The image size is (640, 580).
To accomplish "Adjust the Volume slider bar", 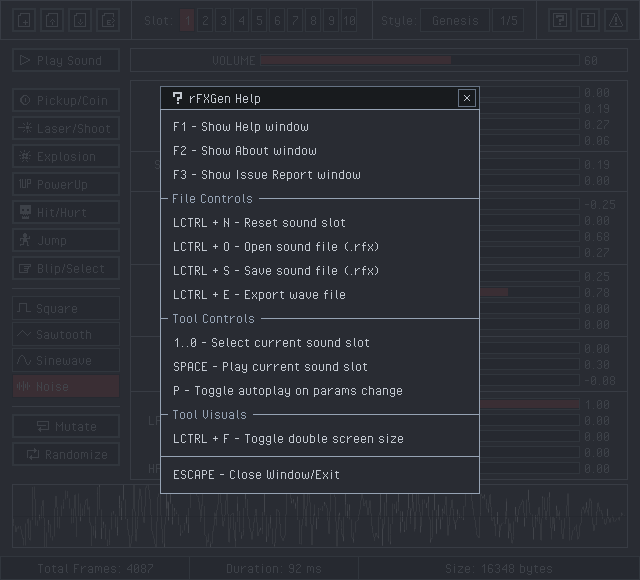I will (x=420, y=61).
